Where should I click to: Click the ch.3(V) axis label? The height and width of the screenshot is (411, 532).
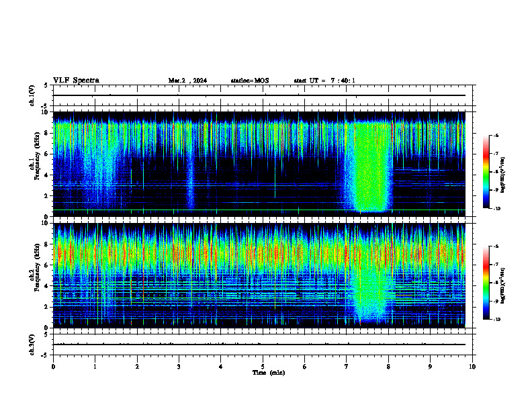point(32,345)
